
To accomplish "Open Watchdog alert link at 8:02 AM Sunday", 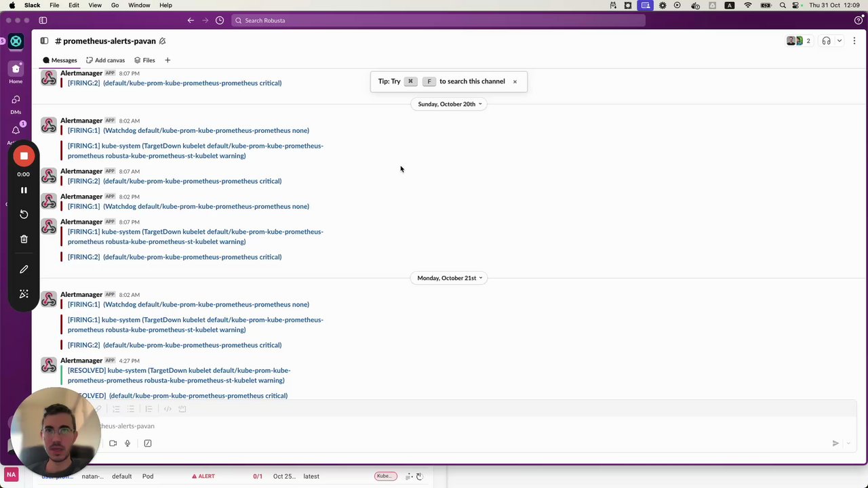I will pos(189,131).
